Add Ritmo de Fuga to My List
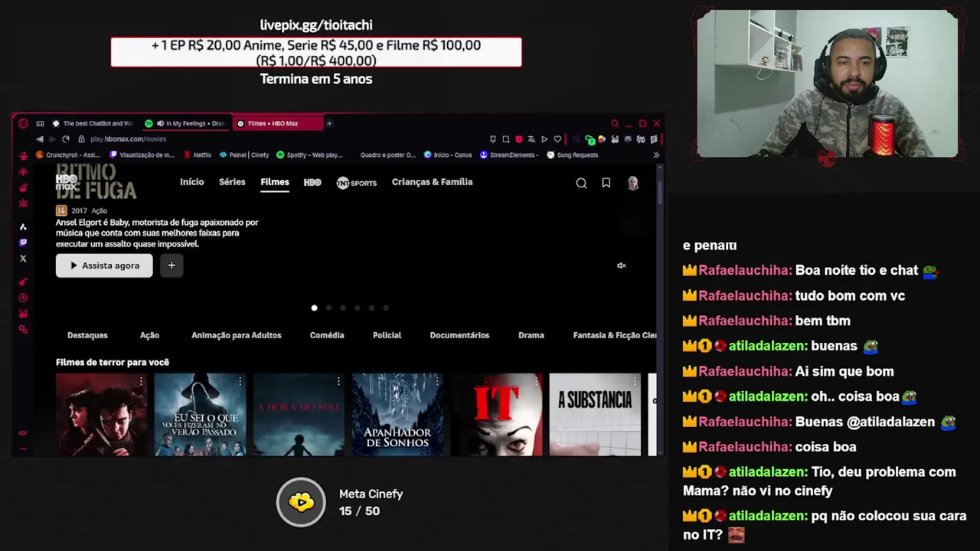The width and height of the screenshot is (980, 551). point(171,266)
